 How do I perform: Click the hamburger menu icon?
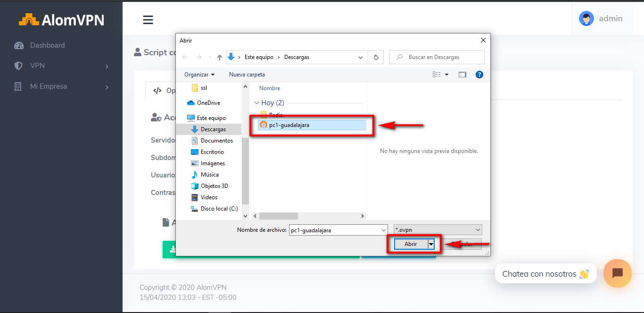click(148, 19)
